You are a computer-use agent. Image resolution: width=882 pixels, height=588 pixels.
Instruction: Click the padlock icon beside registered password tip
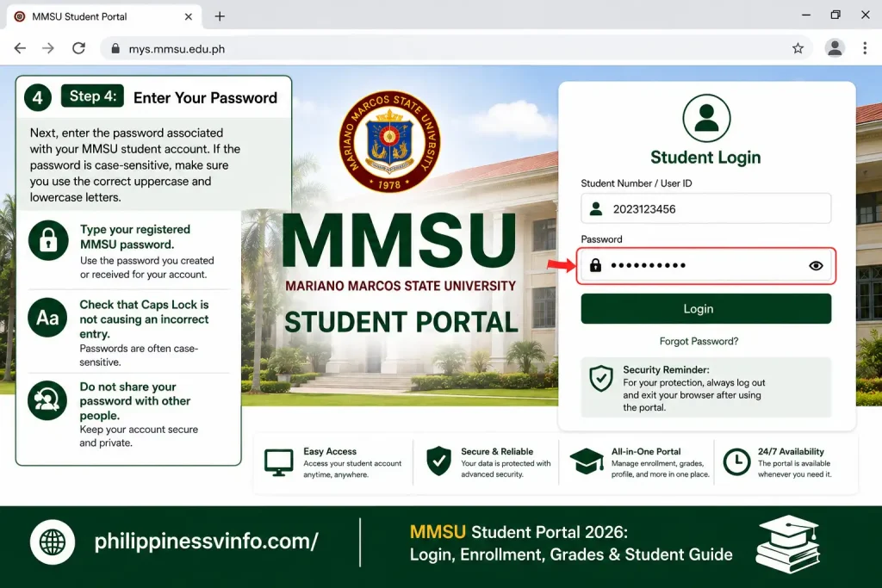48,240
